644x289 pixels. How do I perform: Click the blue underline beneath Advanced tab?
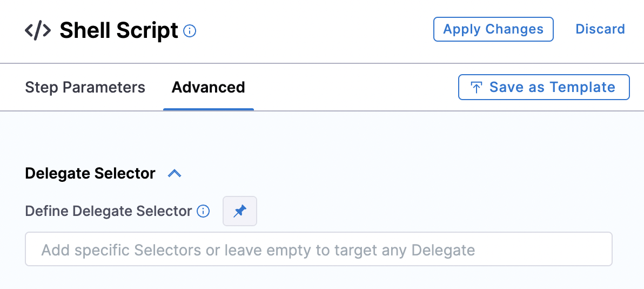coord(208,109)
